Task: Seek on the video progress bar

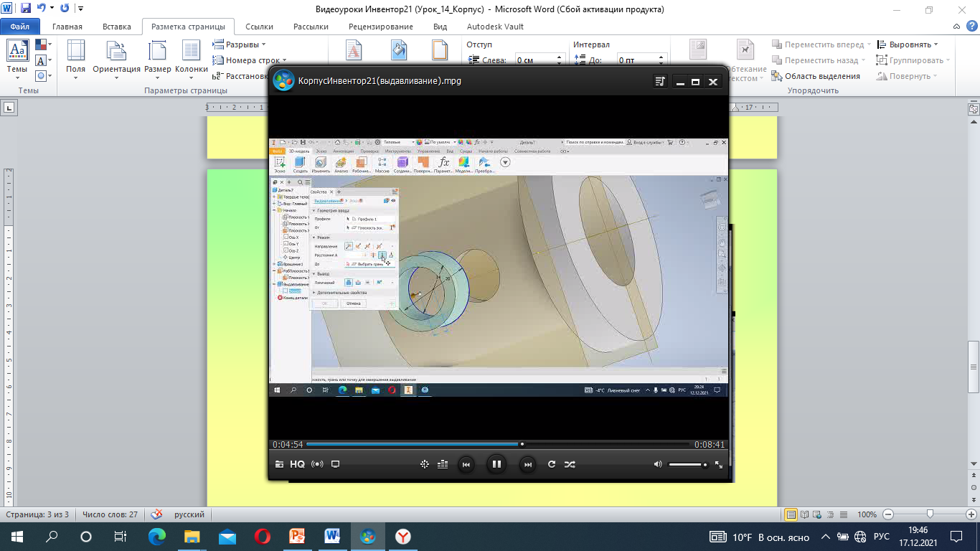Action: tap(499, 444)
